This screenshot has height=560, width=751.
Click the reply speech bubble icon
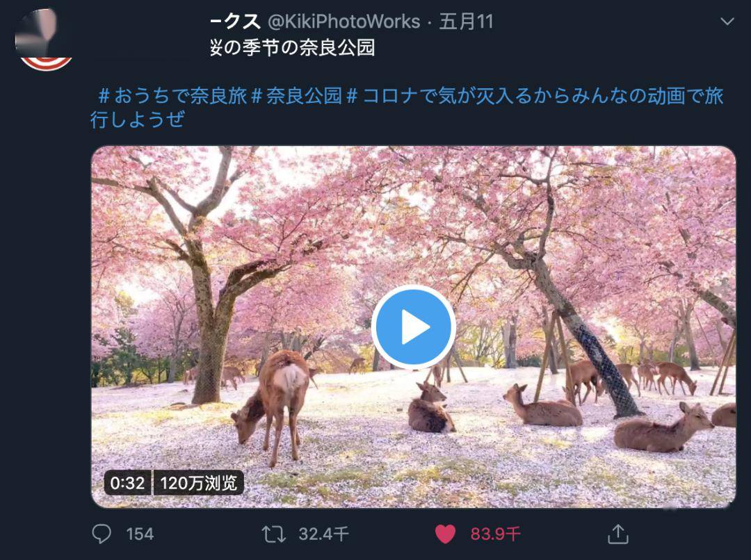(x=102, y=534)
